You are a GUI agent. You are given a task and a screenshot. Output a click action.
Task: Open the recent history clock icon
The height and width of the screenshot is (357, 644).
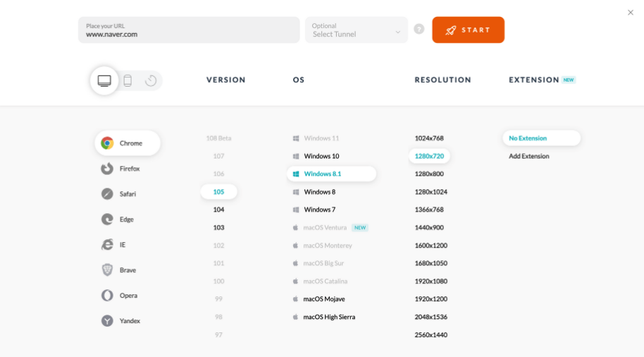pyautogui.click(x=151, y=80)
